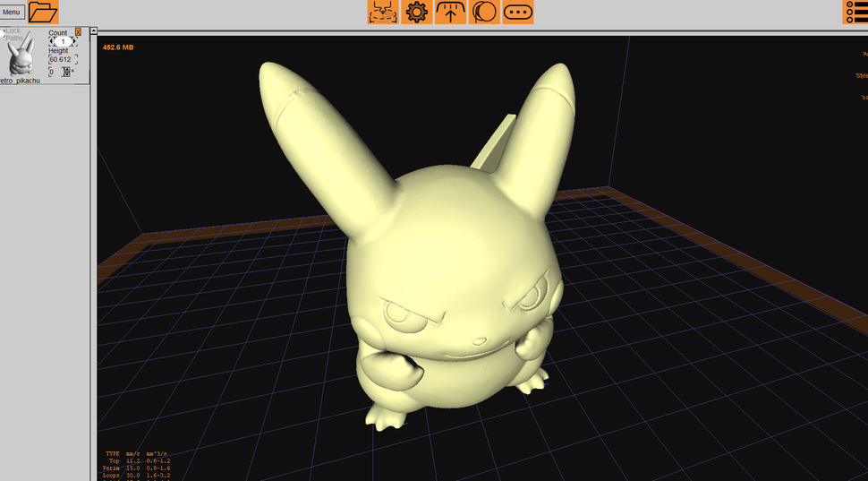Click the model list scrollbar up arrow

(94, 30)
